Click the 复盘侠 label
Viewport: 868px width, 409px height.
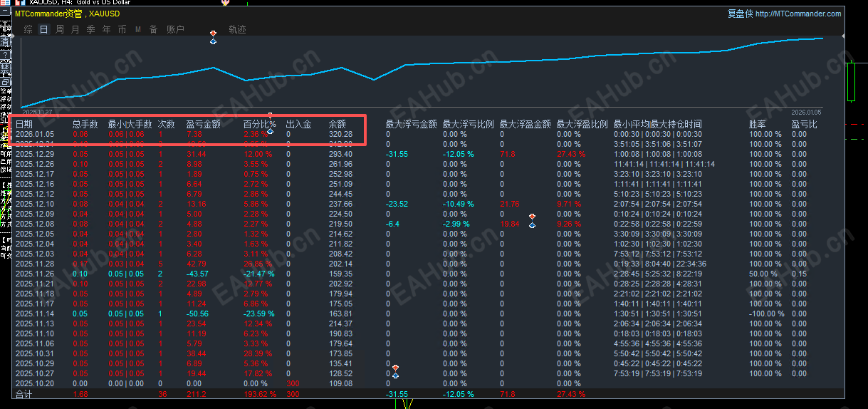[x=740, y=14]
